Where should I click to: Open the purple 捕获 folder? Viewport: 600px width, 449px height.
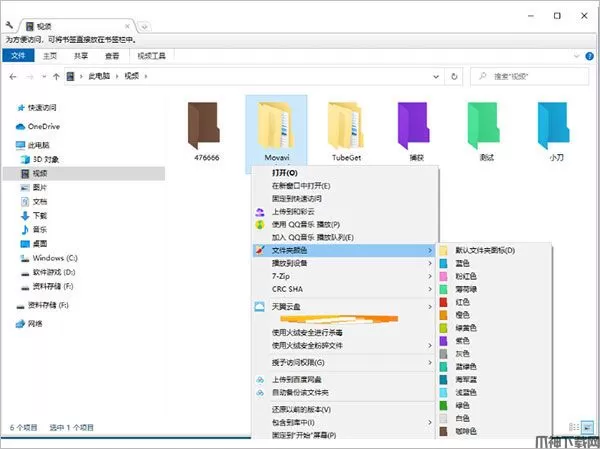[415, 125]
